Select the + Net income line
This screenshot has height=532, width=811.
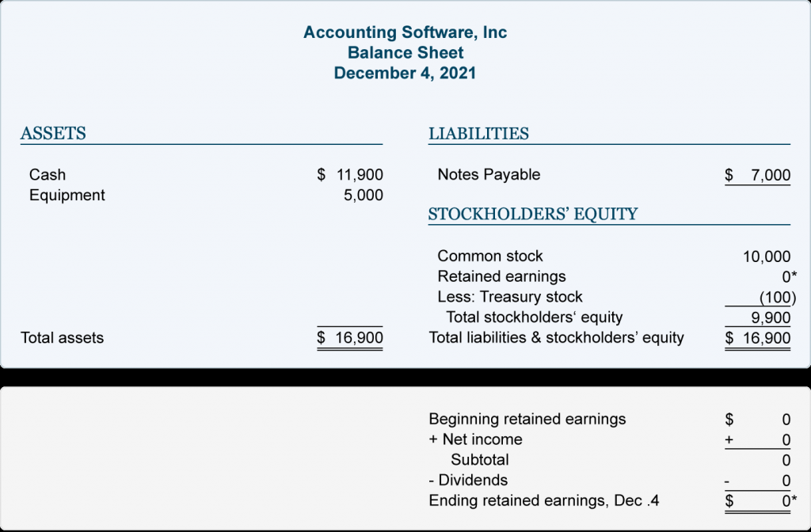[475, 439]
